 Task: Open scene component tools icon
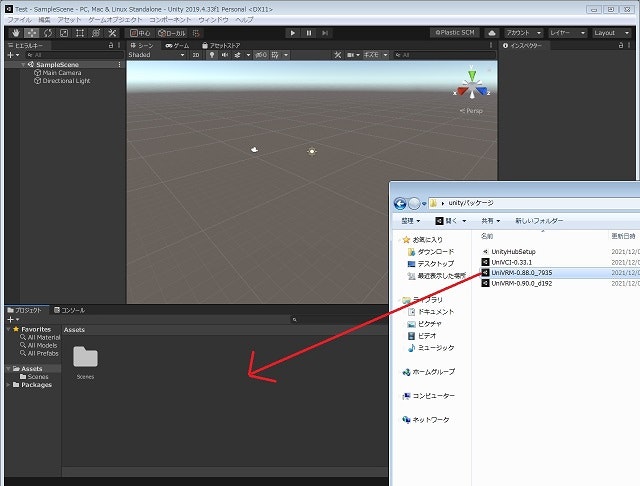[x=338, y=55]
